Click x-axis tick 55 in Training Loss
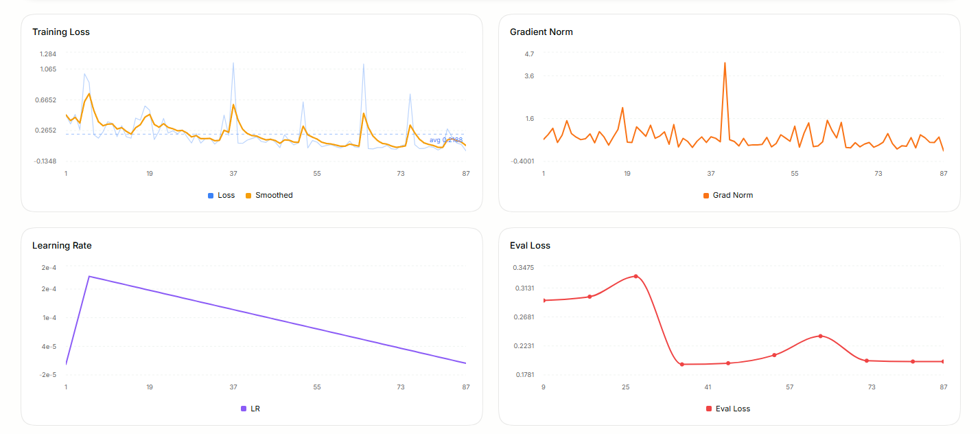This screenshot has height=434, width=980. coord(317,174)
